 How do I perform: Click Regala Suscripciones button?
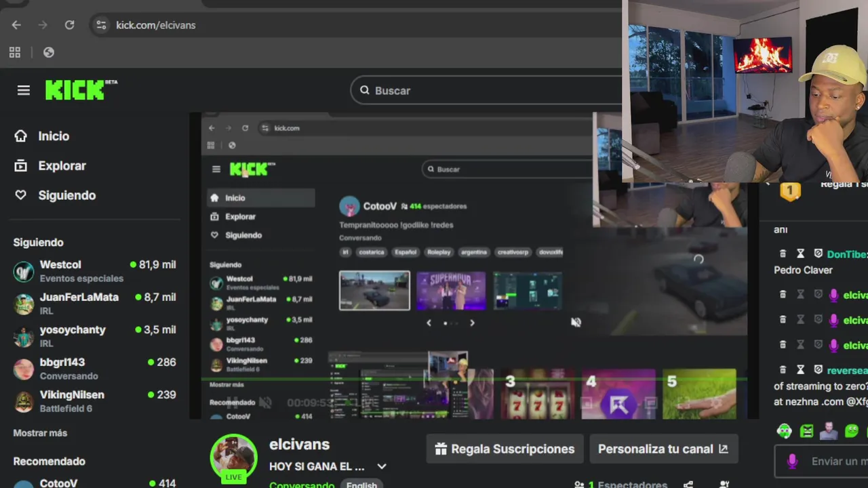coord(505,449)
